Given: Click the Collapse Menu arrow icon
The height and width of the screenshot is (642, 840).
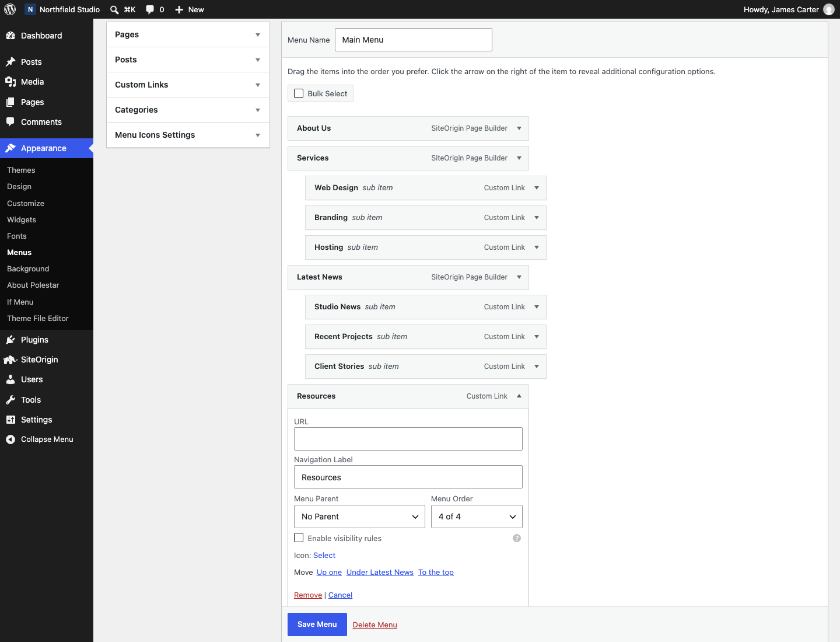Looking at the screenshot, I should coord(10,439).
